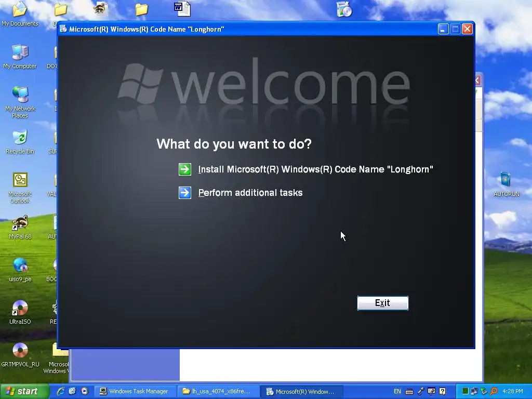Click the network computers tray icon
This screenshot has width=532, height=399.
474,391
